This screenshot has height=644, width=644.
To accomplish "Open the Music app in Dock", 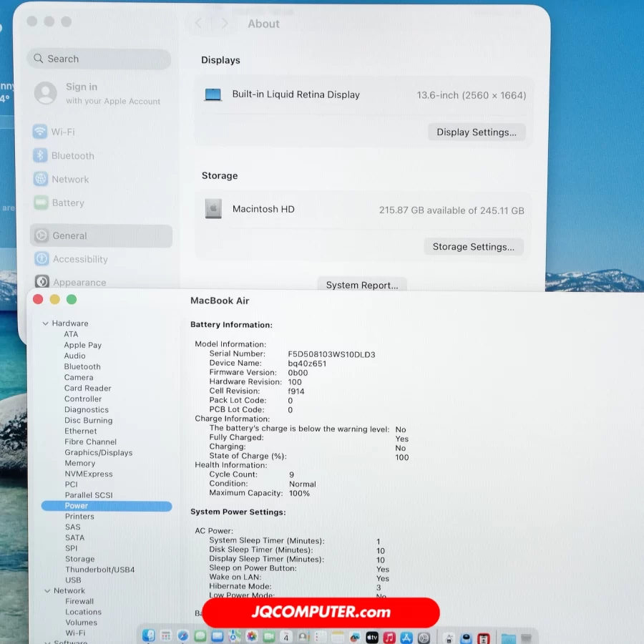I will (x=389, y=637).
